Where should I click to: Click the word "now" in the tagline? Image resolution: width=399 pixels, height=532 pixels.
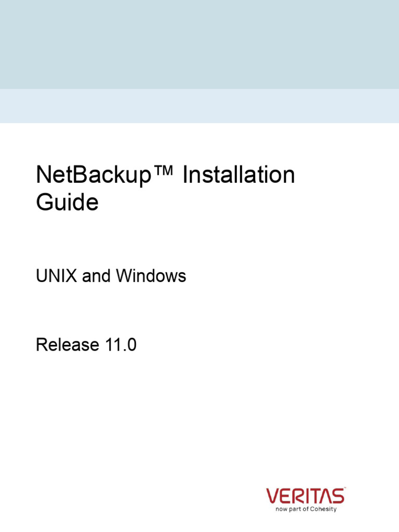282,509
